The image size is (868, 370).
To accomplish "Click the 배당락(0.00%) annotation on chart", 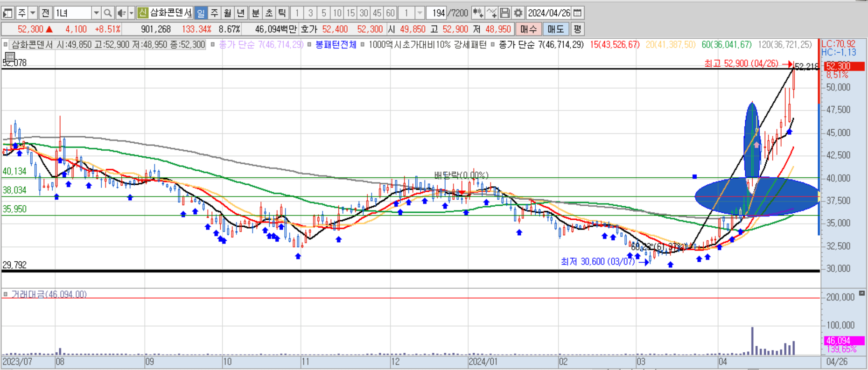I will 461,175.
